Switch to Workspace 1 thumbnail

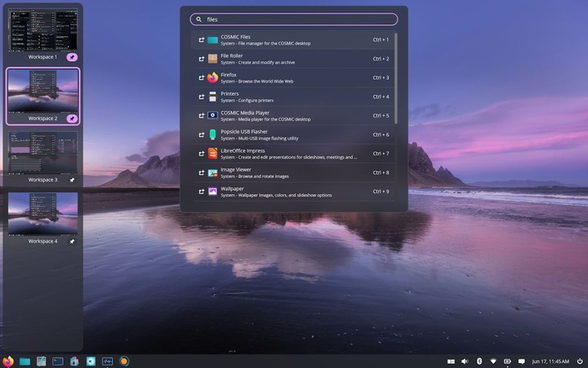tap(43, 29)
